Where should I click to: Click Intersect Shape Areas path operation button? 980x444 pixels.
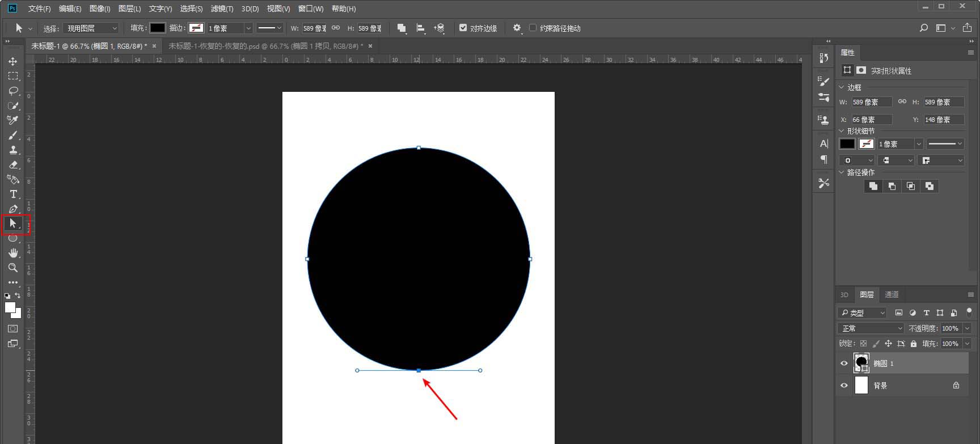[x=910, y=186]
